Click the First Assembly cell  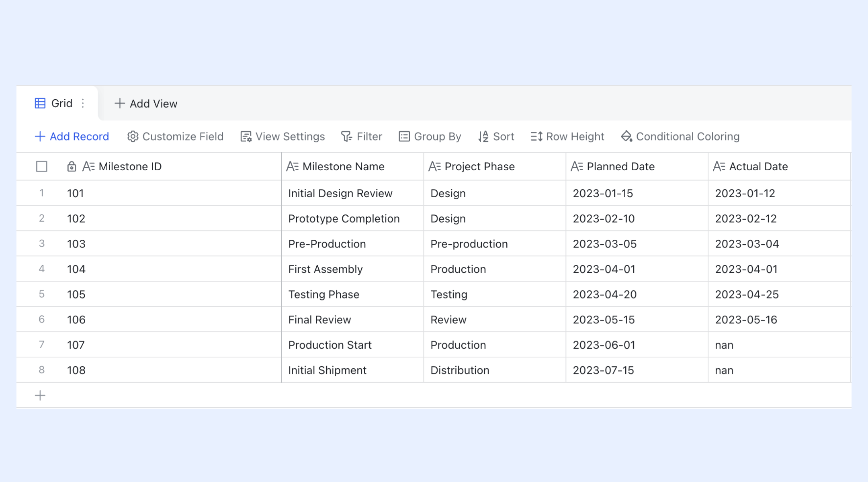(353, 269)
